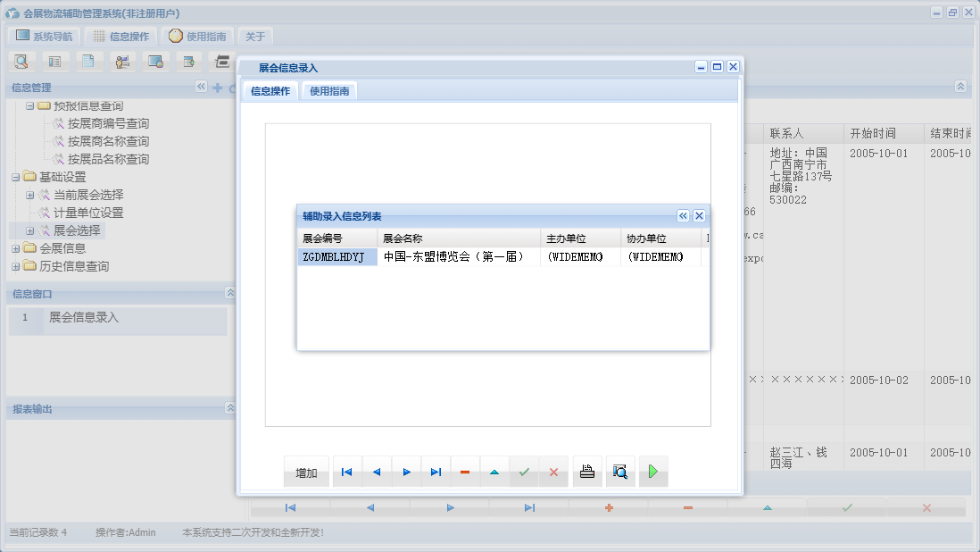Collapse the 辅助录入信息列表 panel double arrow

click(683, 215)
